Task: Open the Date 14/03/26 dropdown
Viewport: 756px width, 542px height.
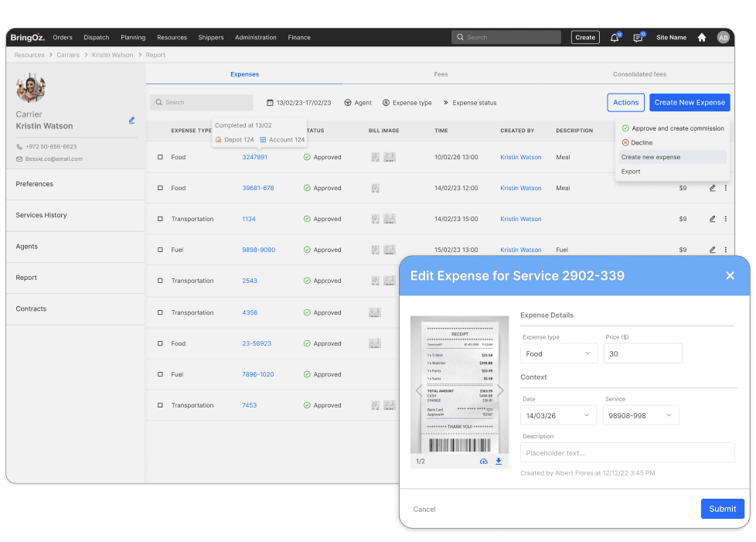Action: click(558, 415)
